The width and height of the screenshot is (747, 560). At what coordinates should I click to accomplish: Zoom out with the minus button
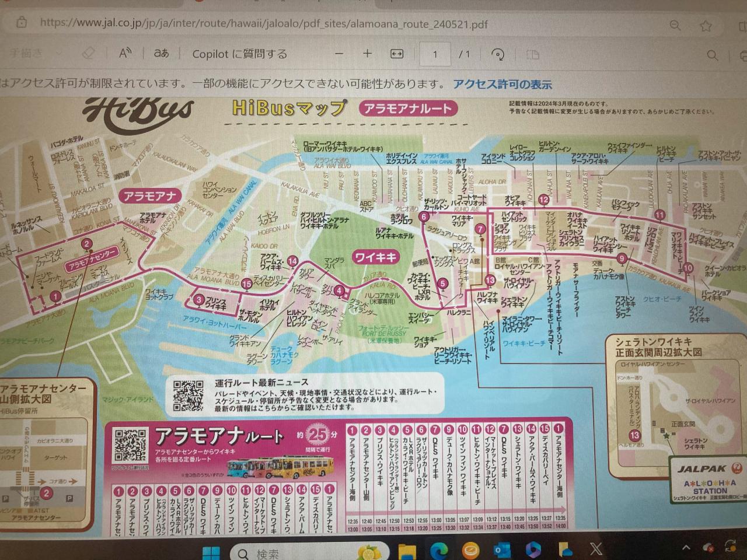[339, 54]
